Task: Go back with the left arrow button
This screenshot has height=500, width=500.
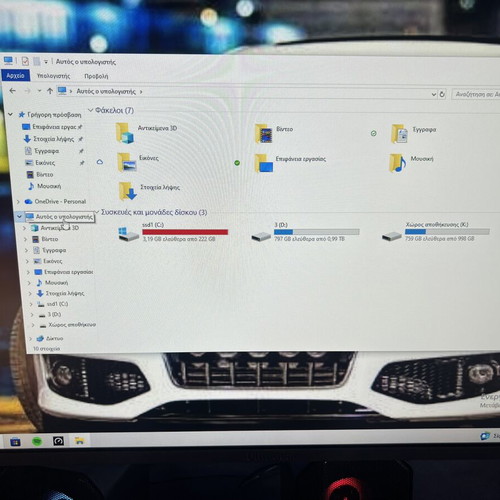Action: (13, 91)
